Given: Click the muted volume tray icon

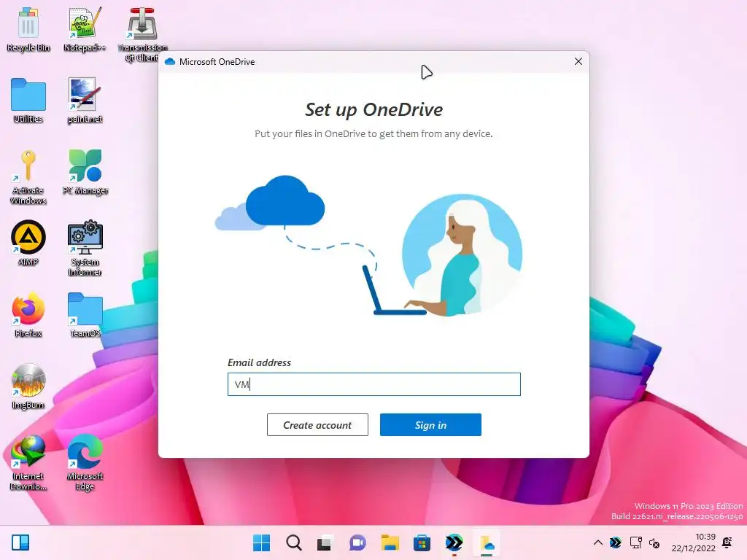Looking at the screenshot, I should point(654,542).
